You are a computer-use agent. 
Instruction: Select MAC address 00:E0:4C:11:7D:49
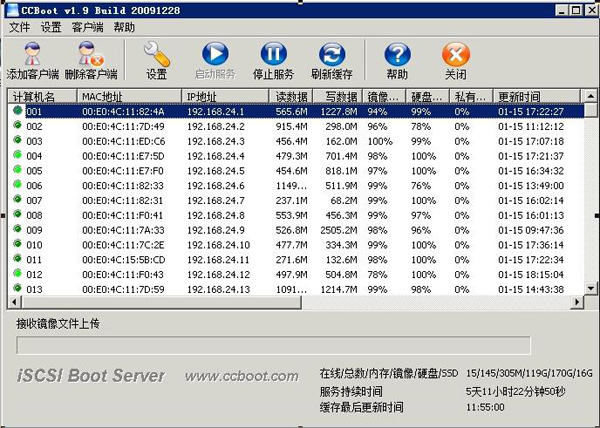(123, 126)
